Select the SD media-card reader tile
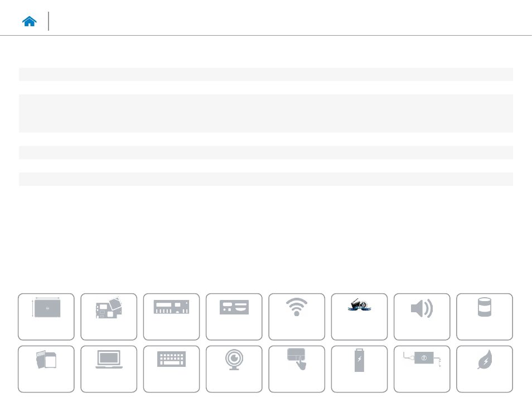This screenshot has width=532, height=402. (46, 369)
